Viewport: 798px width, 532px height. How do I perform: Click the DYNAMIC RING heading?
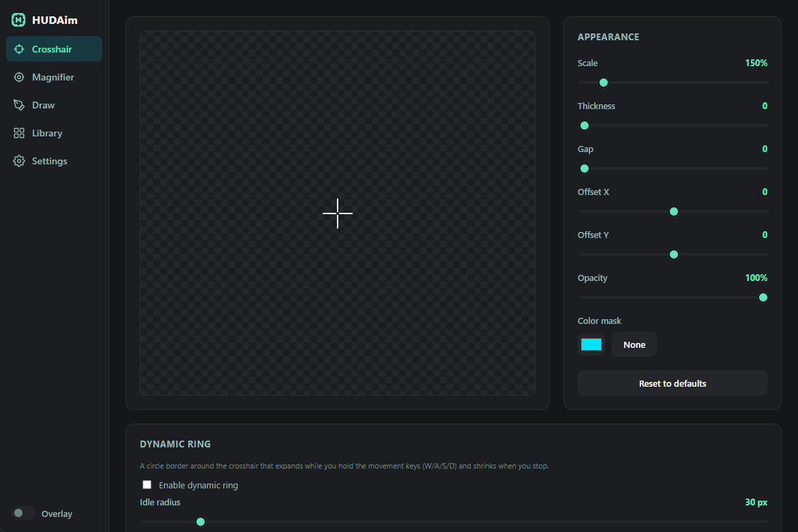click(x=175, y=444)
